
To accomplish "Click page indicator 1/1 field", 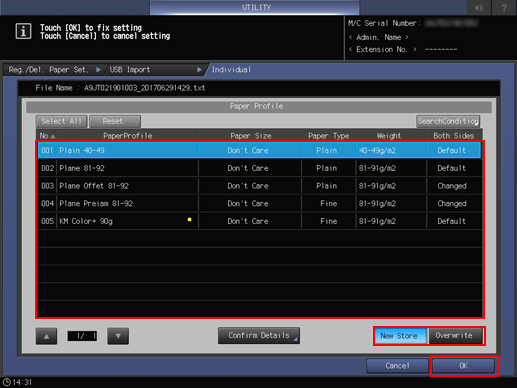I will coord(82,336).
